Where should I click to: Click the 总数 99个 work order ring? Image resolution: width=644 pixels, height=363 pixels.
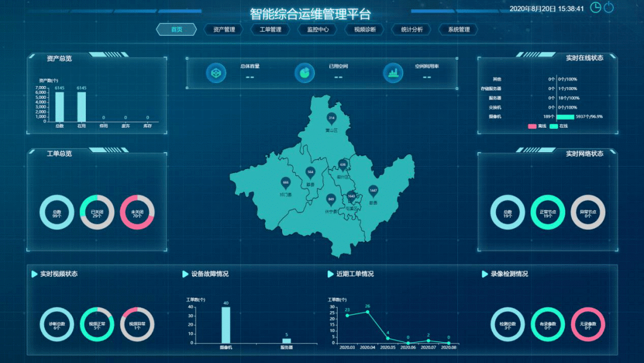pyautogui.click(x=57, y=212)
